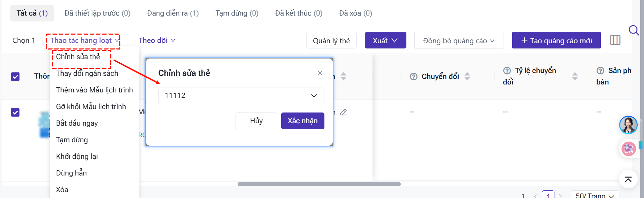Click the Tỷ lệ chuyển đổi help icon
The image size is (644, 198).
pos(507,71)
